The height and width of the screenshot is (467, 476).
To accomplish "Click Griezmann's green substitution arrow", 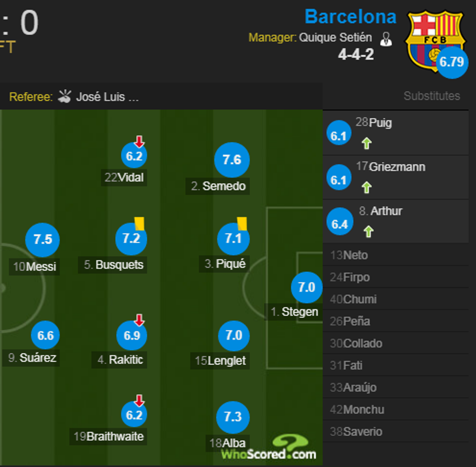I will (x=367, y=187).
